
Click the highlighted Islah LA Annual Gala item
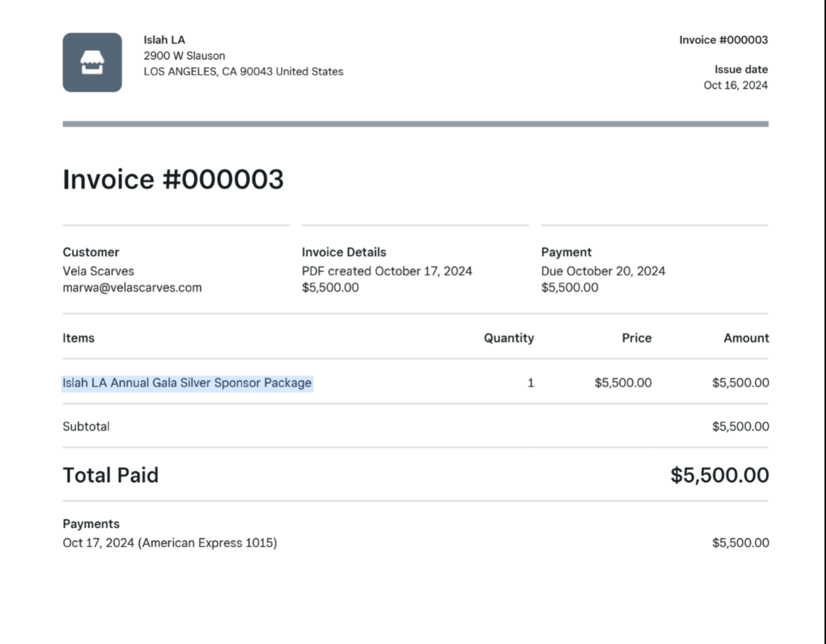[x=187, y=383]
